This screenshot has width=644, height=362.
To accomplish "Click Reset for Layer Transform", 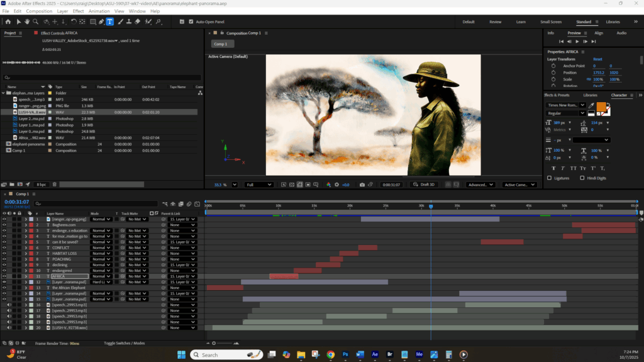I will [x=597, y=59].
